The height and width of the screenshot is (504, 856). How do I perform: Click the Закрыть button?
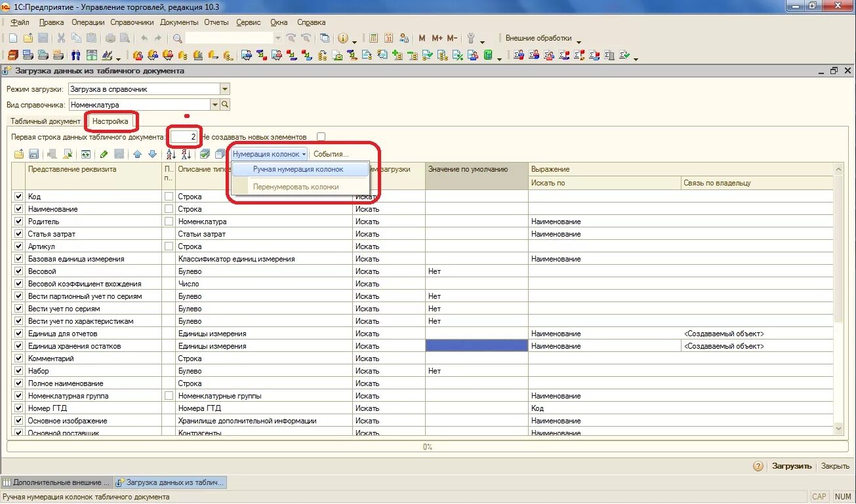point(835,466)
